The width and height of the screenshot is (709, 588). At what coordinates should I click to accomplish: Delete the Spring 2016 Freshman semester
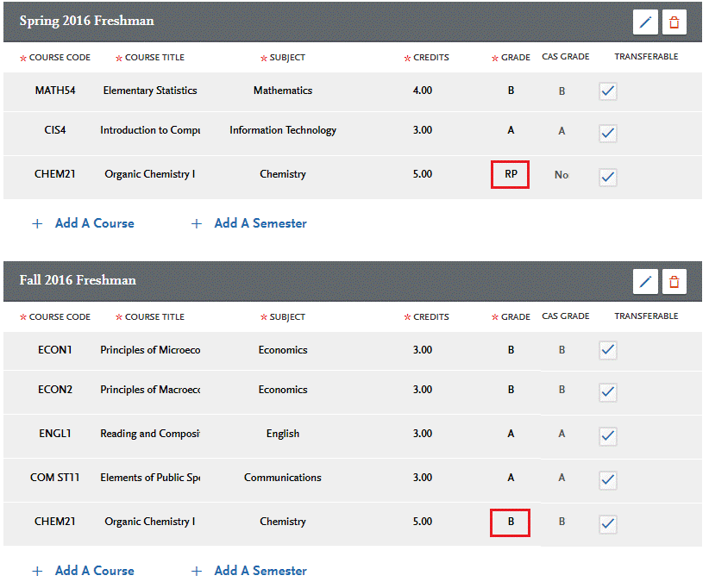[x=674, y=22]
